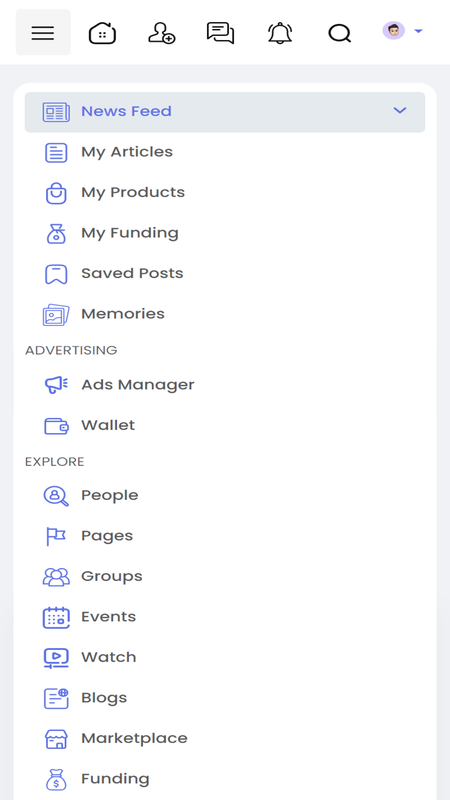Screen dimensions: 450x800
Task: Go to Wallet
Action: (225, 425)
